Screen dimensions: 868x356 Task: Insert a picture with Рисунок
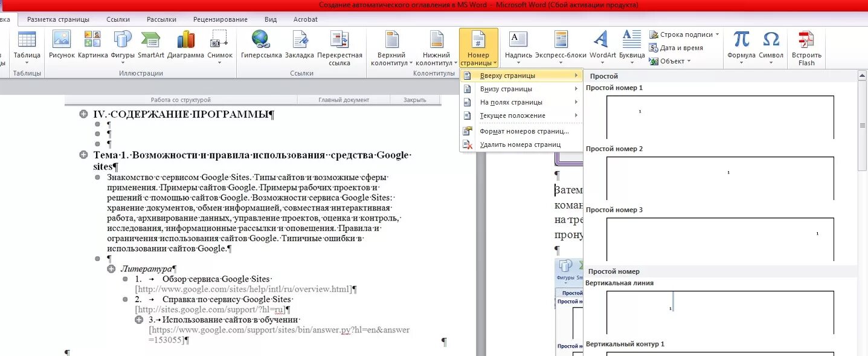tap(62, 45)
